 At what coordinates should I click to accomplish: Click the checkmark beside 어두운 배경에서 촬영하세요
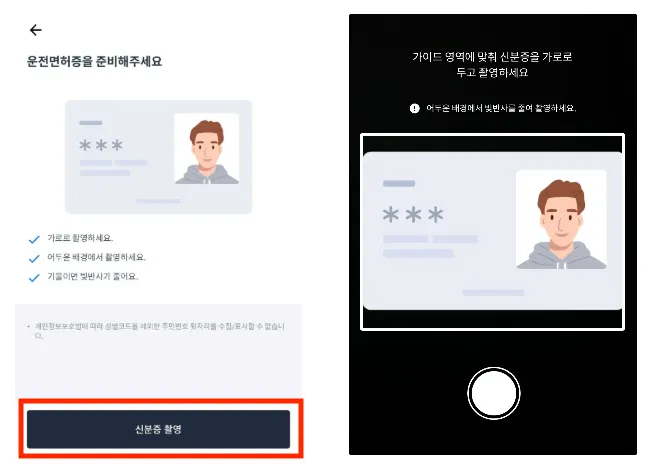(34, 258)
